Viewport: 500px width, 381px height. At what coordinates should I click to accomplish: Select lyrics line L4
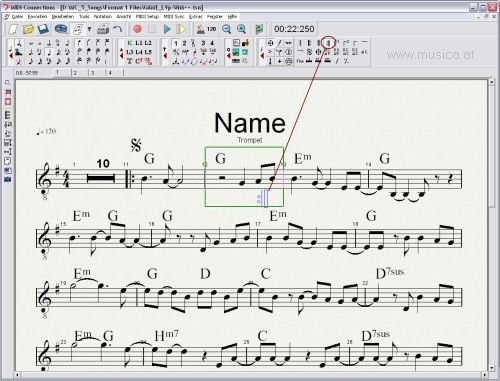139,52
